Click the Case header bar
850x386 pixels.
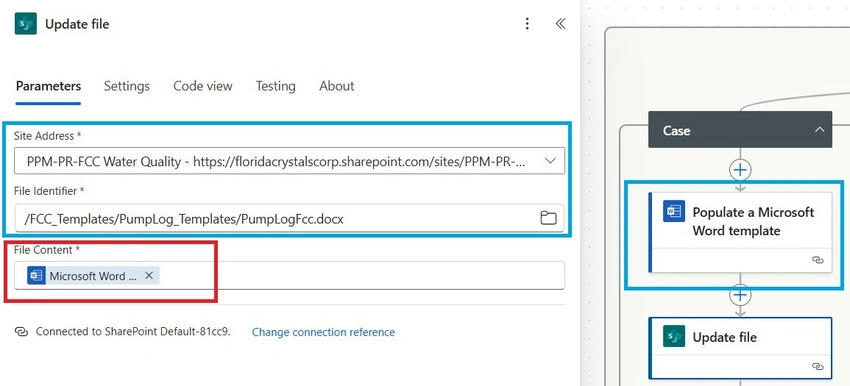[x=740, y=130]
